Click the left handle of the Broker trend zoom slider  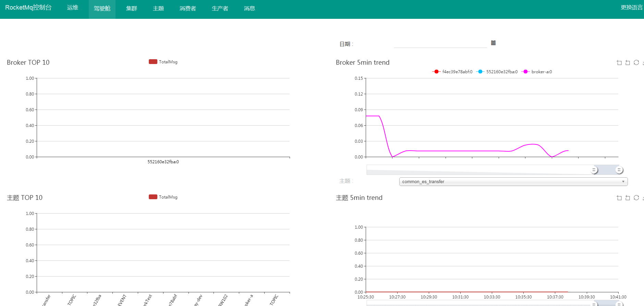click(594, 170)
